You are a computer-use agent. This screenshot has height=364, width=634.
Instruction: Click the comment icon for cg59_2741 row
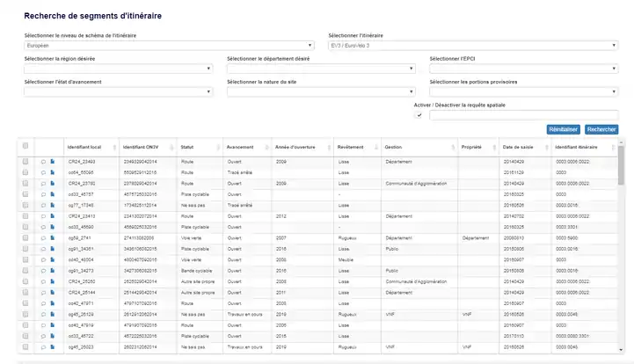pos(44,237)
